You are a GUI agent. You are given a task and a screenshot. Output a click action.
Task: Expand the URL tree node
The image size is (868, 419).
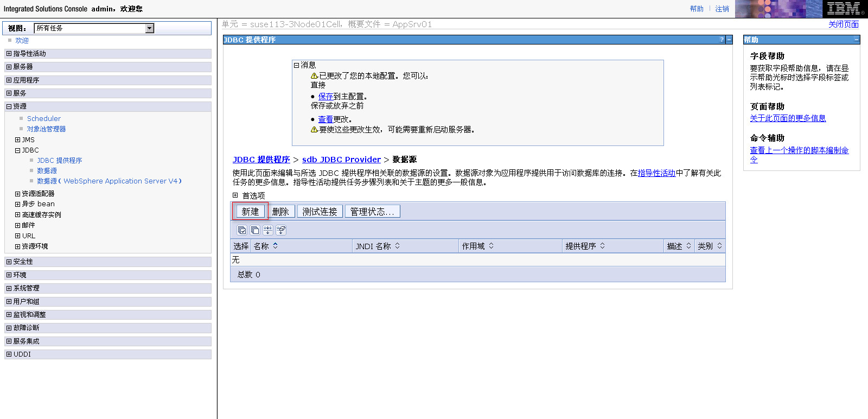click(17, 236)
